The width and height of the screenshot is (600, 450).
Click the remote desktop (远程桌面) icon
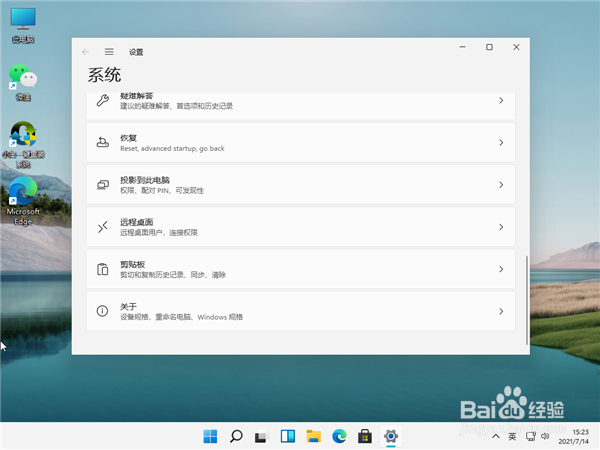[102, 227]
